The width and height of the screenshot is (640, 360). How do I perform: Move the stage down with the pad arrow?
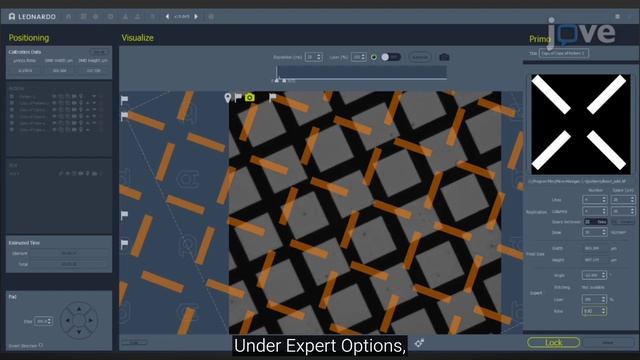(x=79, y=332)
